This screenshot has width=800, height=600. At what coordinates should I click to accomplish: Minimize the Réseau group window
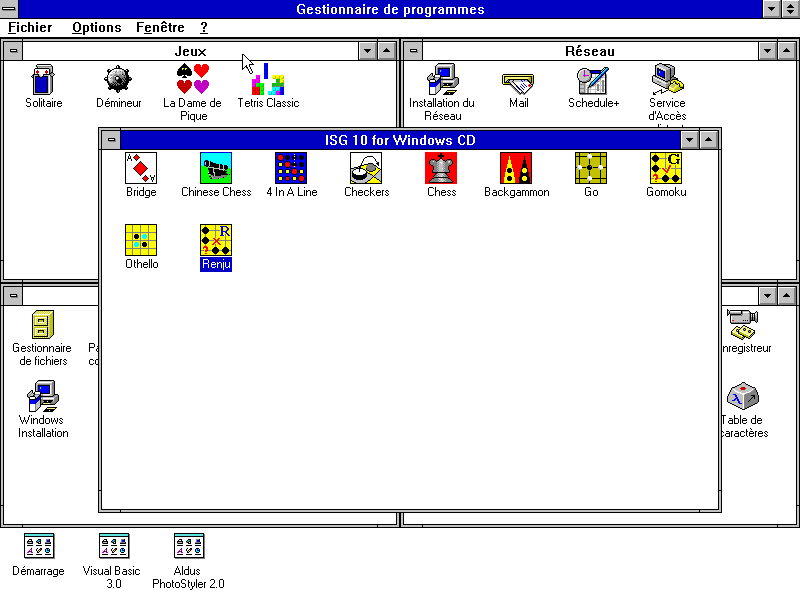click(767, 51)
